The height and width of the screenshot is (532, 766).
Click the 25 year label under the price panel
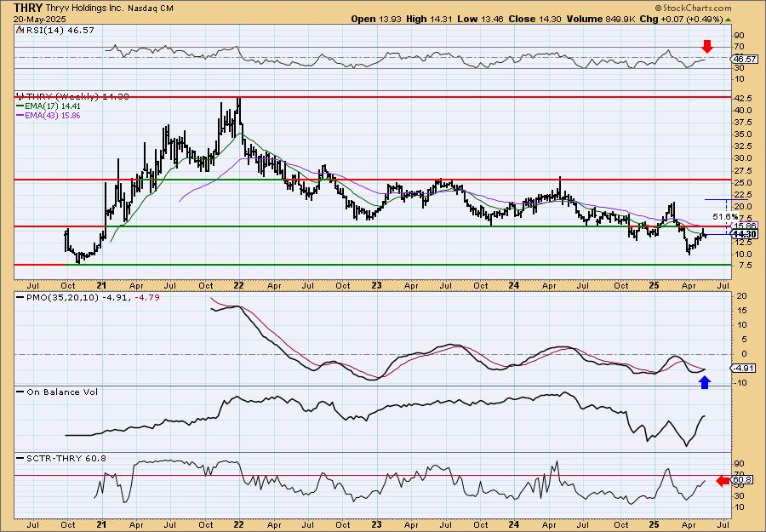tap(655, 285)
